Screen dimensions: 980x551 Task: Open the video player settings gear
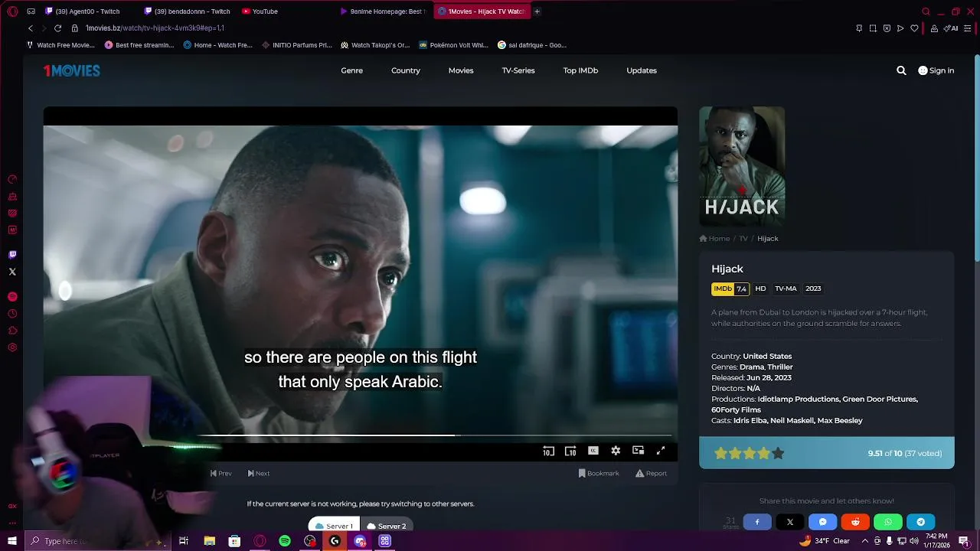pos(616,451)
